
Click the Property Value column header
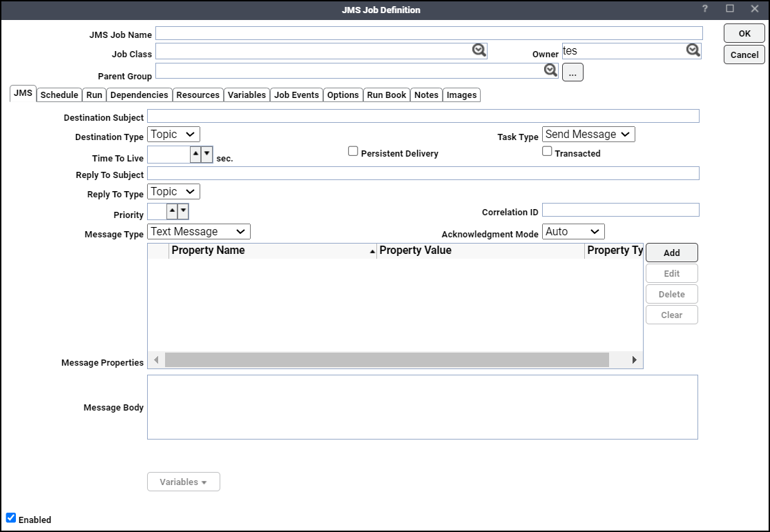[x=481, y=250]
